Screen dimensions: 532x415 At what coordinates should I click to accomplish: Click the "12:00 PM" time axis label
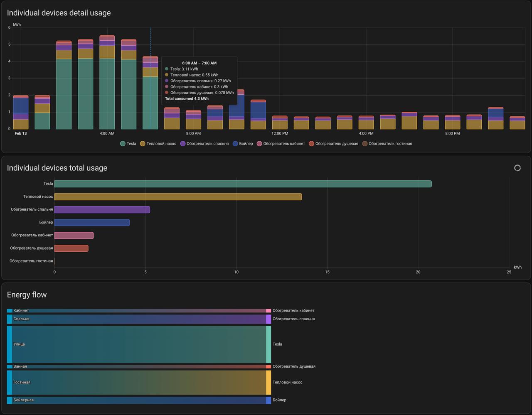280,133
